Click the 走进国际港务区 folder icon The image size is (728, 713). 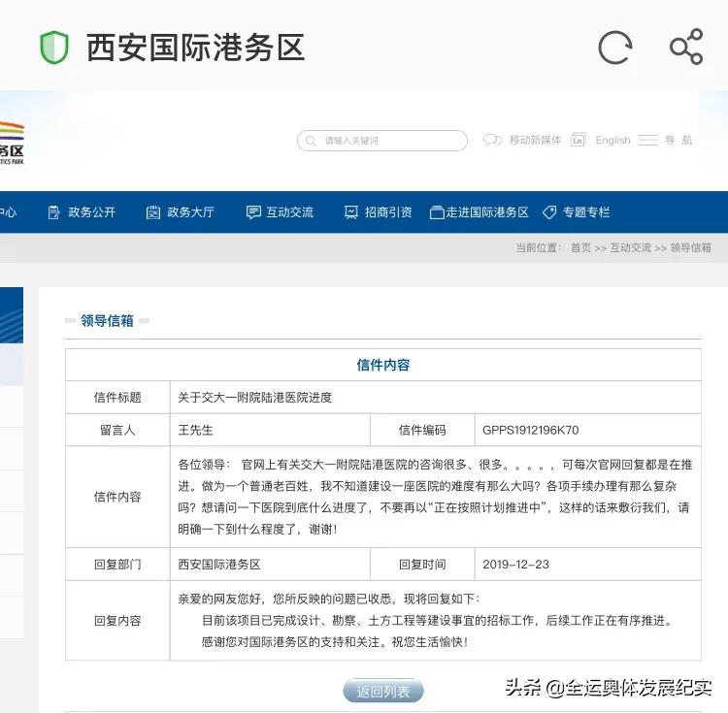click(437, 212)
